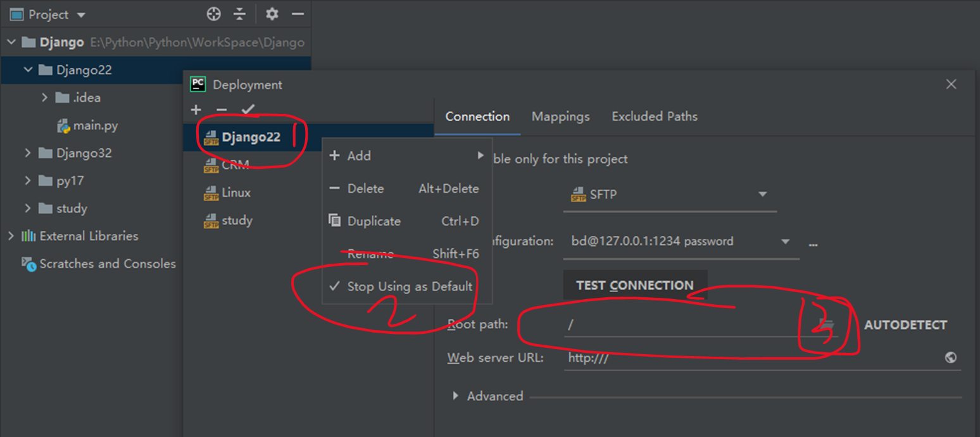This screenshot has height=437, width=980.
Task: Click the Django root folder icon
Action: coord(28,42)
